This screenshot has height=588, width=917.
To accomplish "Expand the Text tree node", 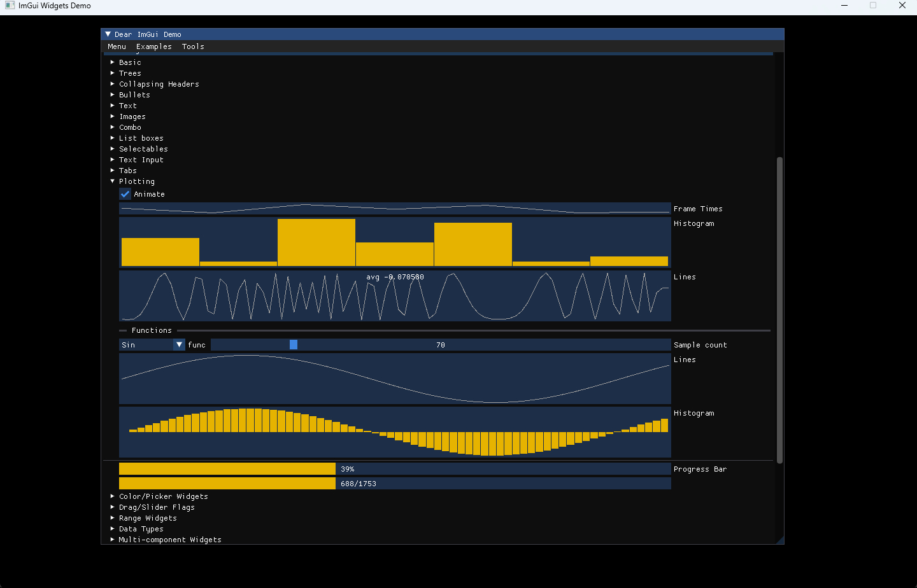I will [113, 106].
